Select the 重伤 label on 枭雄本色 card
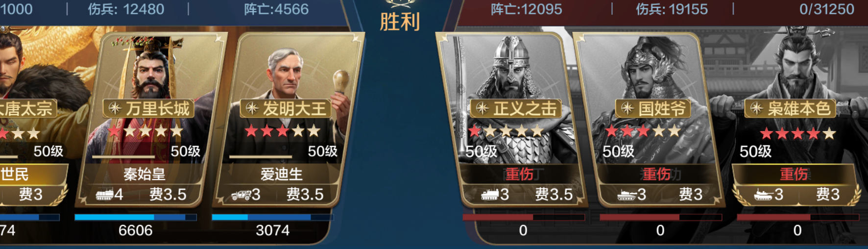868x249 pixels. [x=794, y=174]
